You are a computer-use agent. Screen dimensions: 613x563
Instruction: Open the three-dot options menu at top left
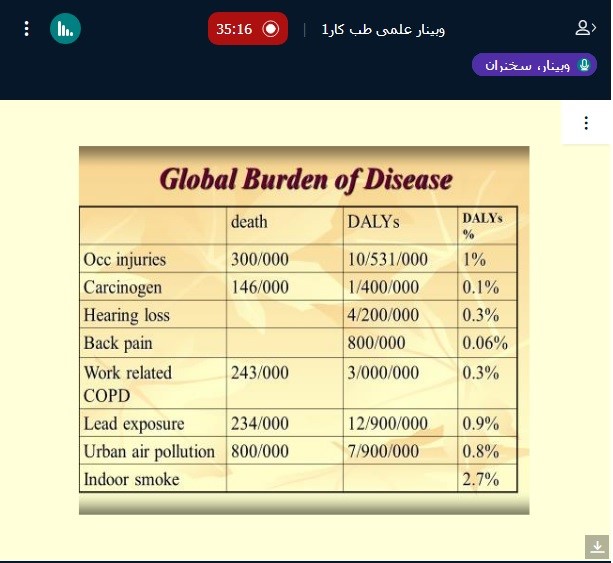pos(26,28)
